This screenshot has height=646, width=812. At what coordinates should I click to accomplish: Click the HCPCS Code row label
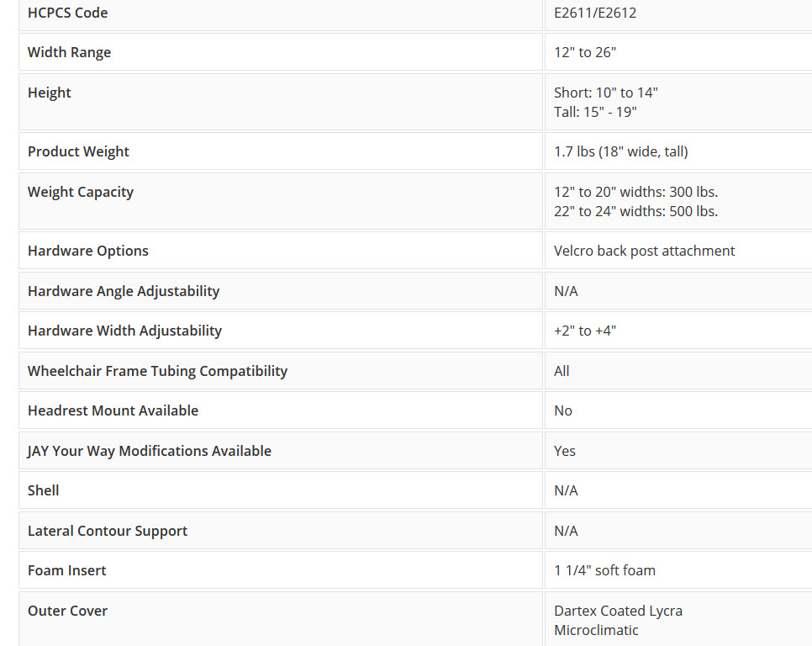pos(67,13)
